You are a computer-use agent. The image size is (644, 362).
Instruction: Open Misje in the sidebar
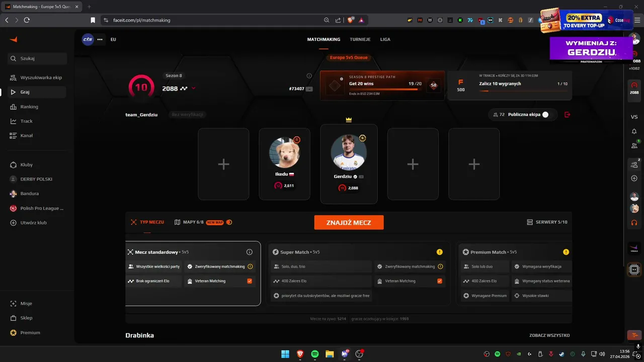(x=37, y=304)
